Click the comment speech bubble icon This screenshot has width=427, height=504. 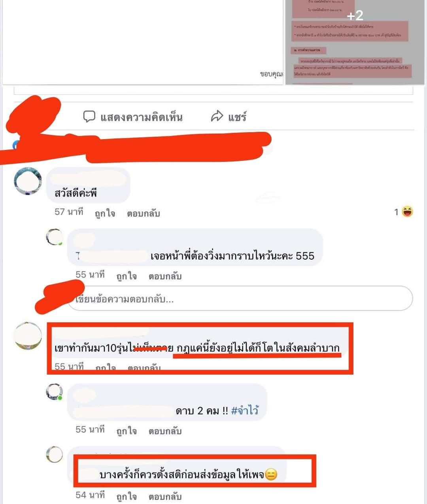[89, 117]
